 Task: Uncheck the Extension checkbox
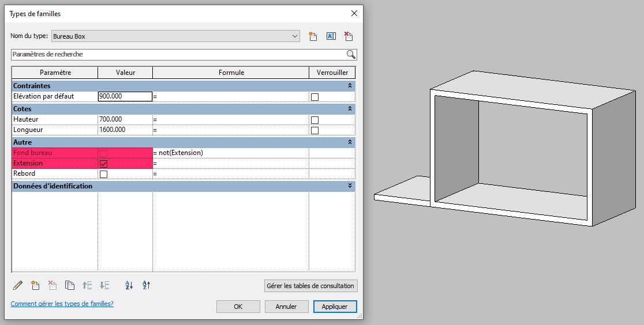pos(104,164)
